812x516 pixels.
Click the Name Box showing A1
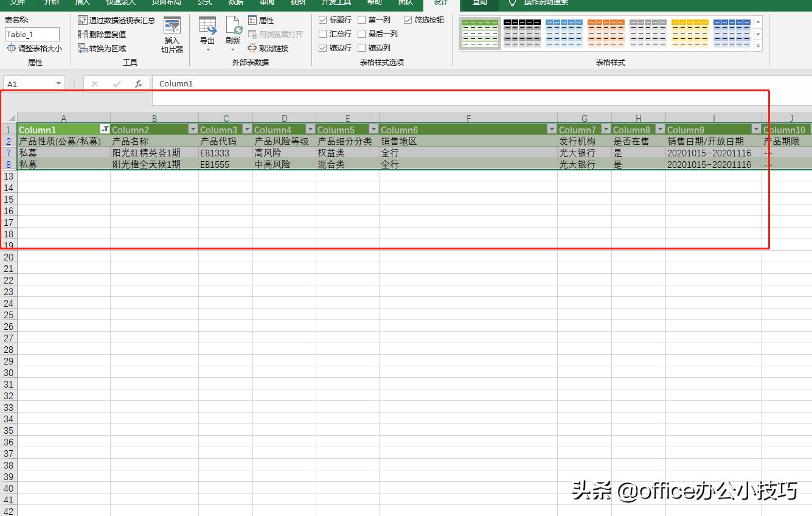(29, 83)
